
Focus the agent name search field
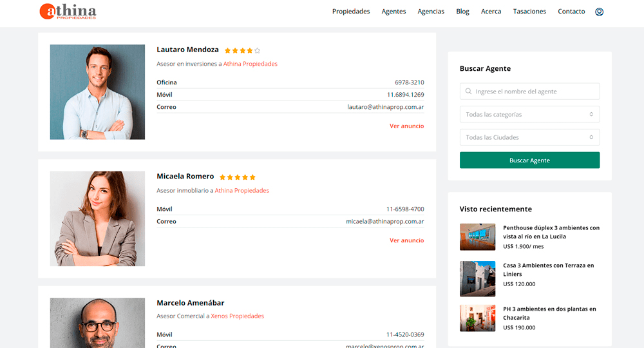point(529,92)
